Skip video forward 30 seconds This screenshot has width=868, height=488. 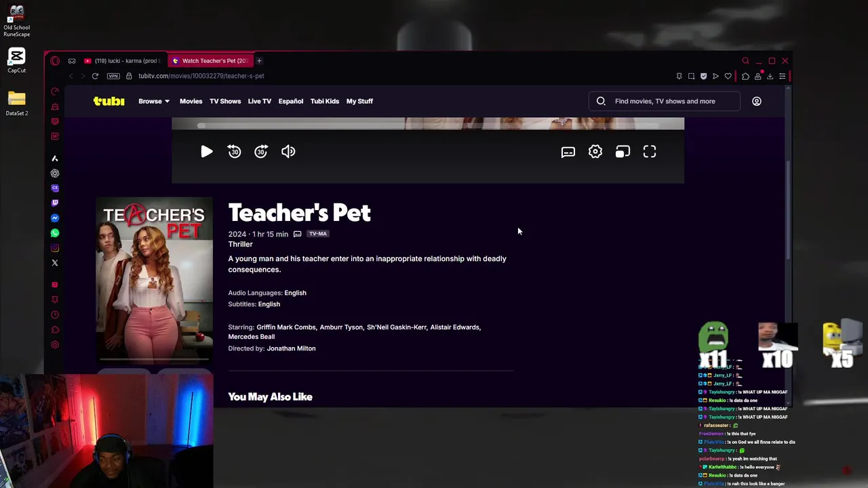click(x=261, y=152)
